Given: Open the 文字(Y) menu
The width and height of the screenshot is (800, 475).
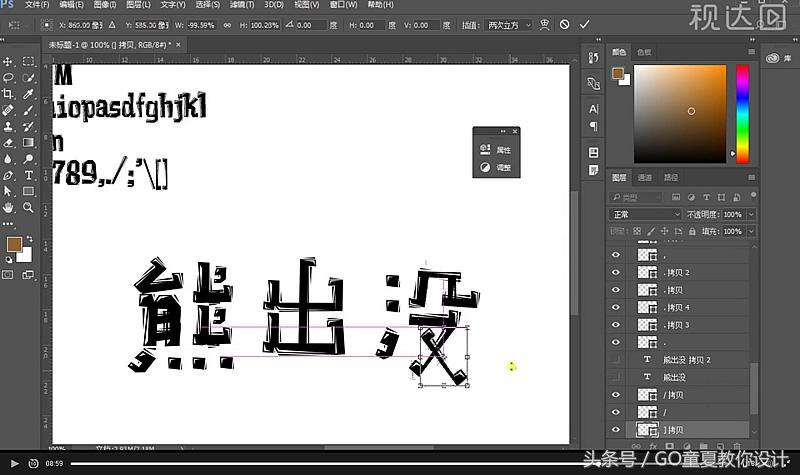Looking at the screenshot, I should click(x=173, y=5).
